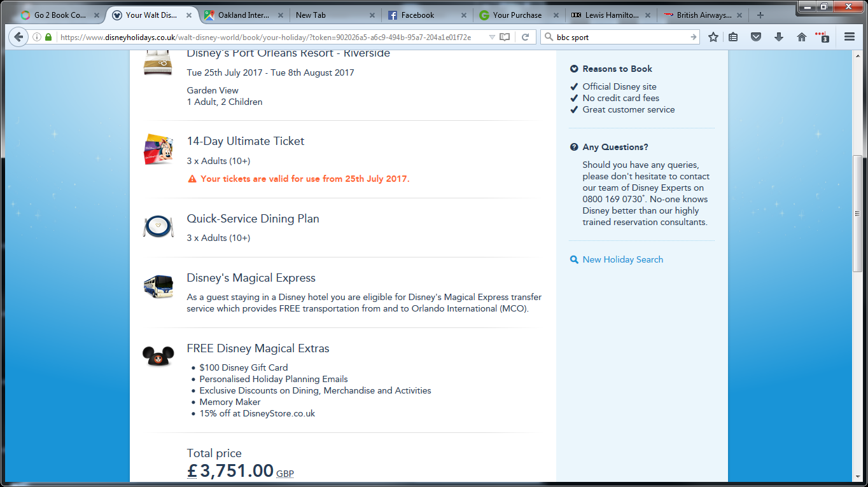
Task: Click the Memory Maker list item
Action: click(x=230, y=402)
